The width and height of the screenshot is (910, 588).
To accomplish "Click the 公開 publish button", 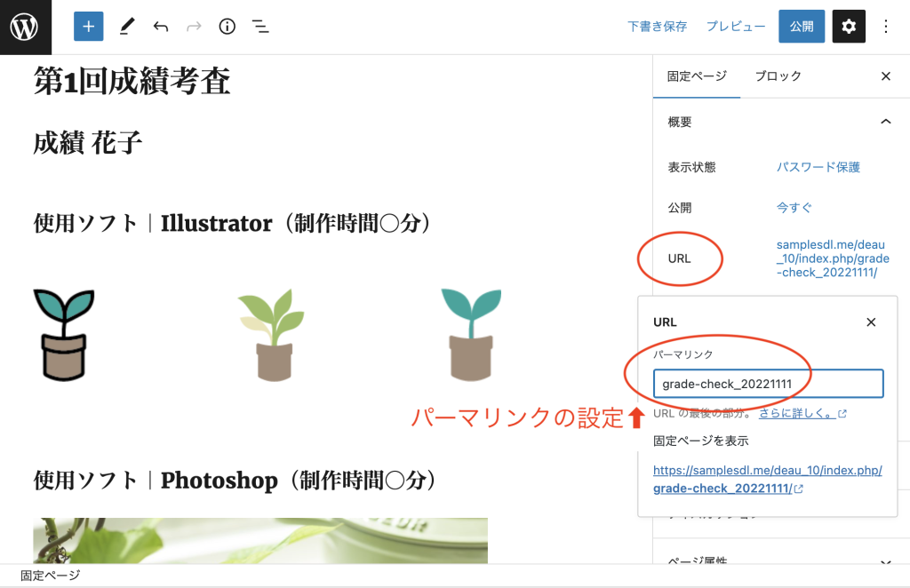I will 801,27.
